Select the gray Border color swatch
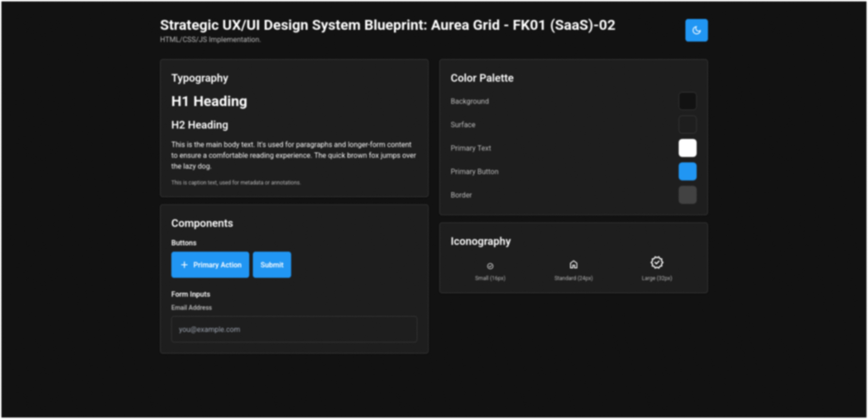The image size is (868, 419). [x=687, y=195]
